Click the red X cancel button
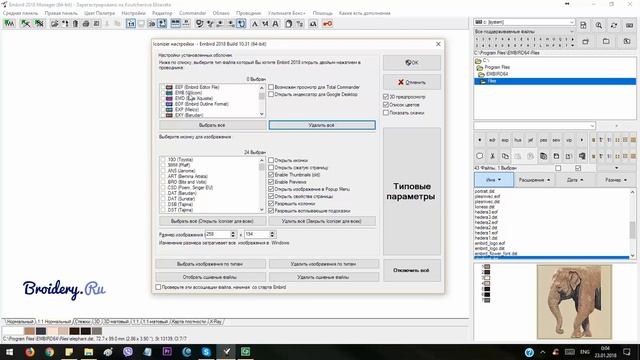The width and height of the screenshot is (640, 360). (412, 82)
